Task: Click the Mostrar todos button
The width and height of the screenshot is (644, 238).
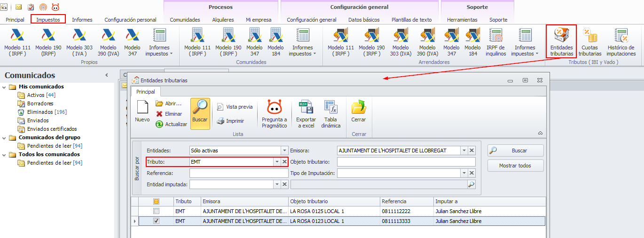Action: pyautogui.click(x=515, y=166)
